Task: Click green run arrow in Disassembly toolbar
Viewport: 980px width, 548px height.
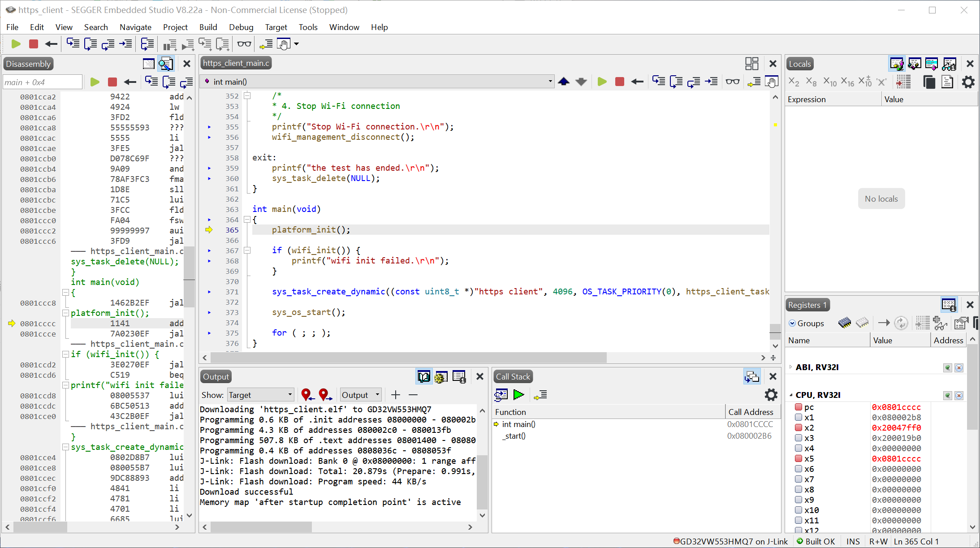Action: click(95, 82)
